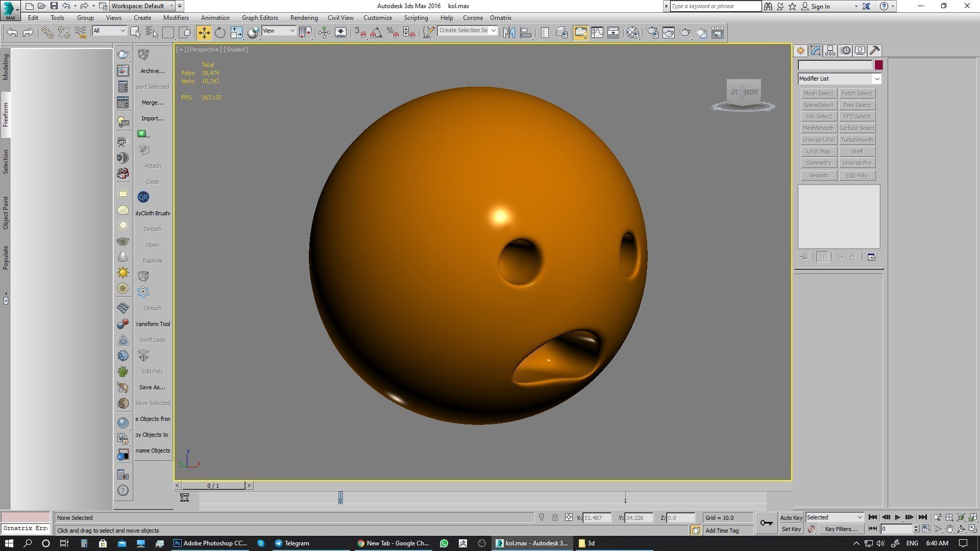Open the Rendered Frame Window
Screen dimensions: 980x551
click(x=669, y=33)
